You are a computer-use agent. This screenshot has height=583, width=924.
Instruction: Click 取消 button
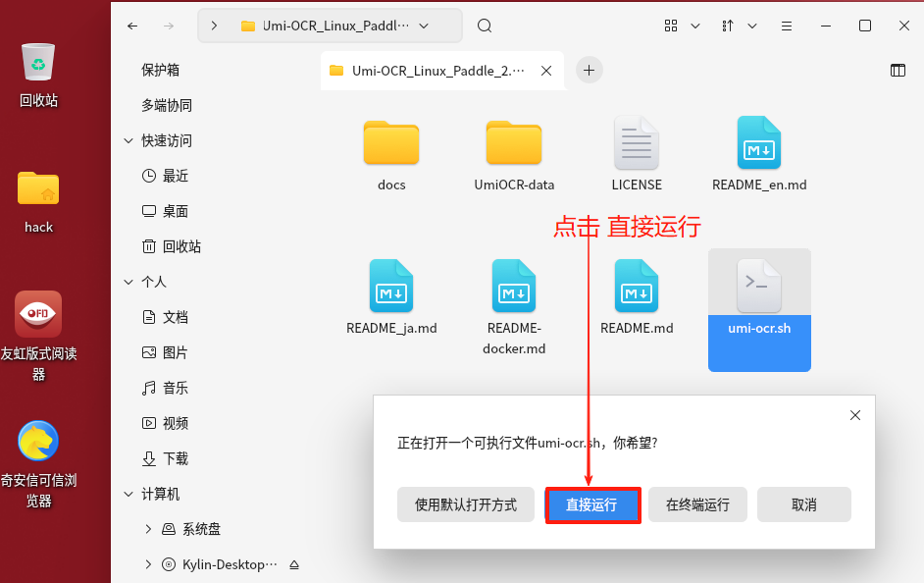(x=803, y=504)
